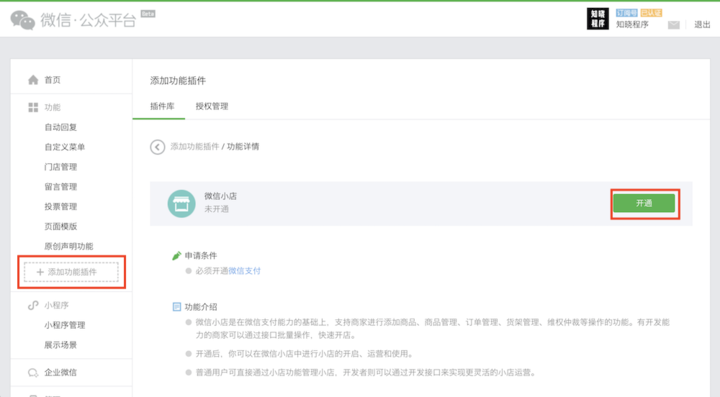This screenshot has width=720, height=397.
Task: Click 退出 to log out
Action: coord(702,25)
